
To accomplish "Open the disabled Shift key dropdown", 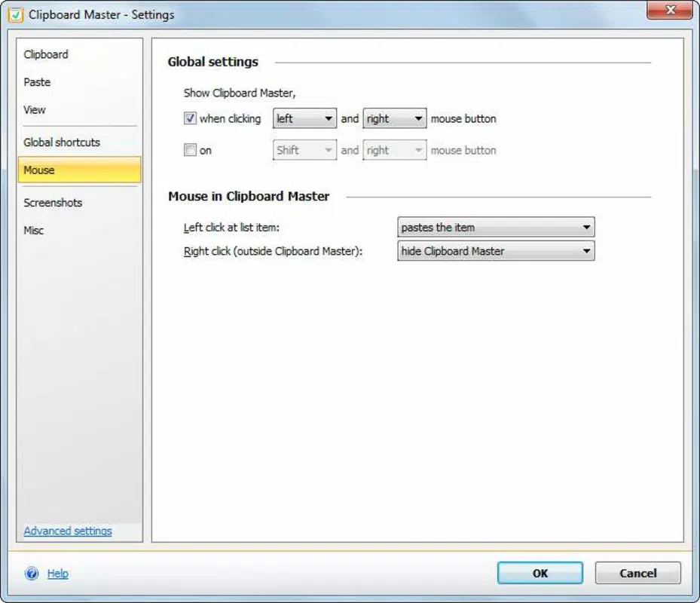I will 304,150.
